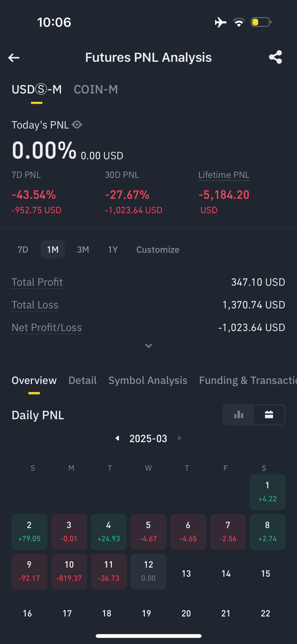Switch Daily PNL to calendar view
Image resolution: width=297 pixels, height=644 pixels.
click(269, 415)
